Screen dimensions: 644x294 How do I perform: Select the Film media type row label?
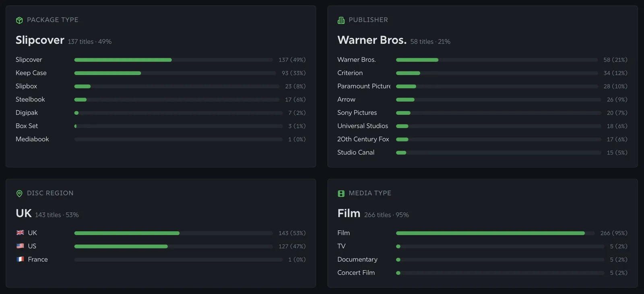pos(343,233)
